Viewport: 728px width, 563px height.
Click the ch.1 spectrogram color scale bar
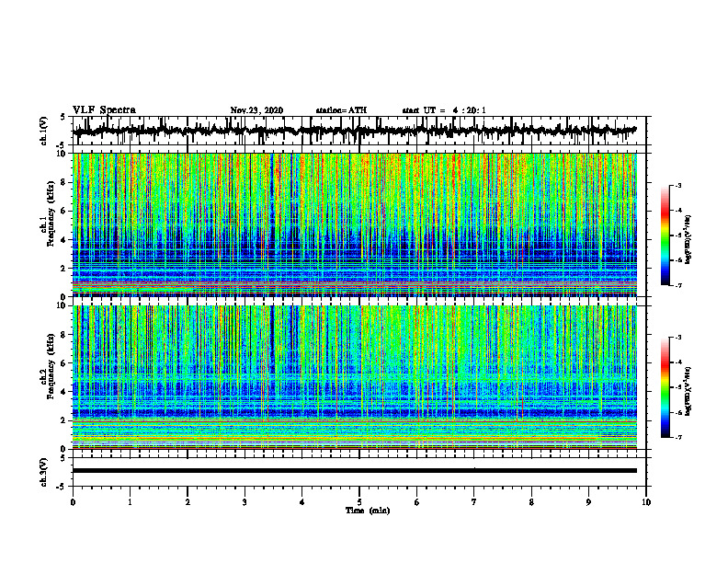coord(665,236)
